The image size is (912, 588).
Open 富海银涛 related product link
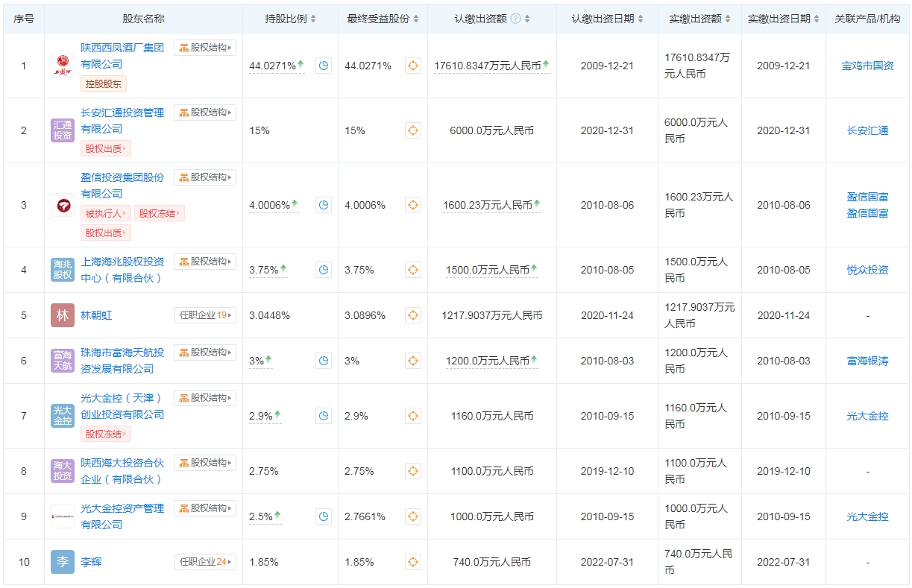pyautogui.click(x=867, y=361)
